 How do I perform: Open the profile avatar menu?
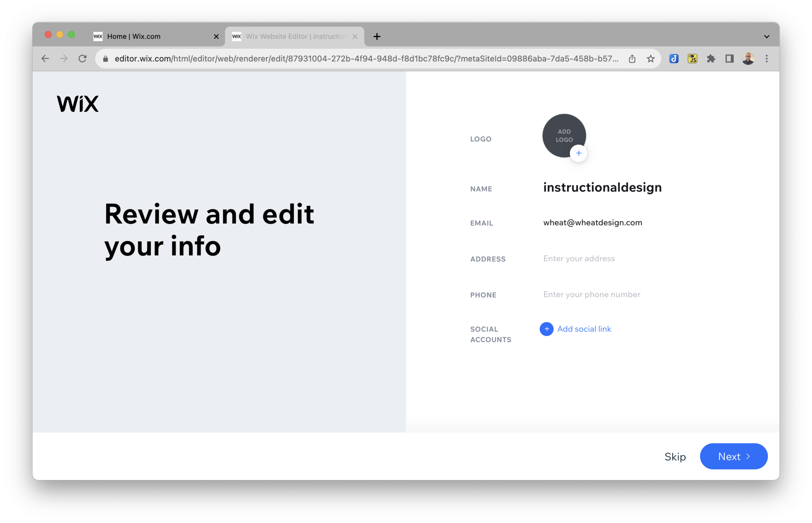click(748, 59)
